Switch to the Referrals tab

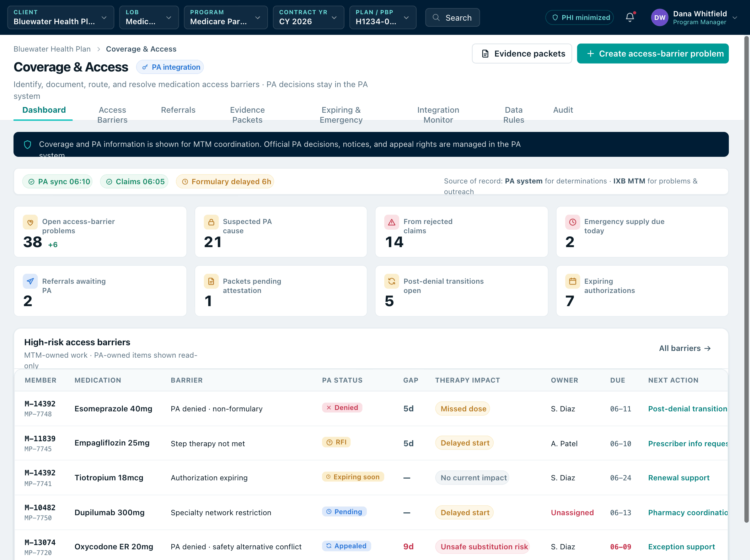[178, 110]
